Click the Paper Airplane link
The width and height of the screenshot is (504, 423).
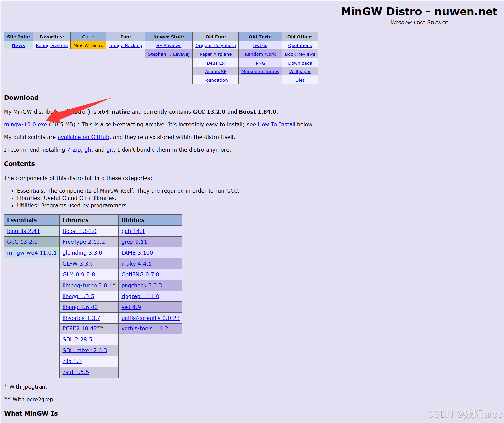215,54
